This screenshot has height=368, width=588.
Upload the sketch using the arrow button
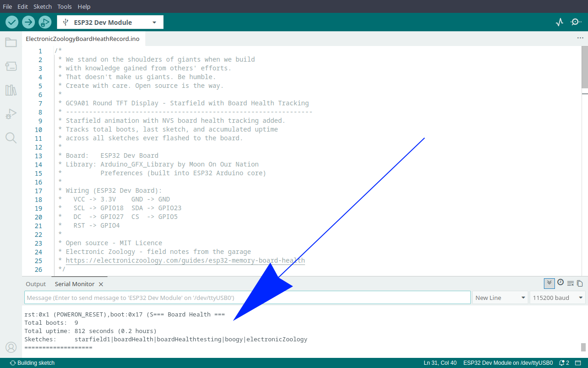coord(28,22)
